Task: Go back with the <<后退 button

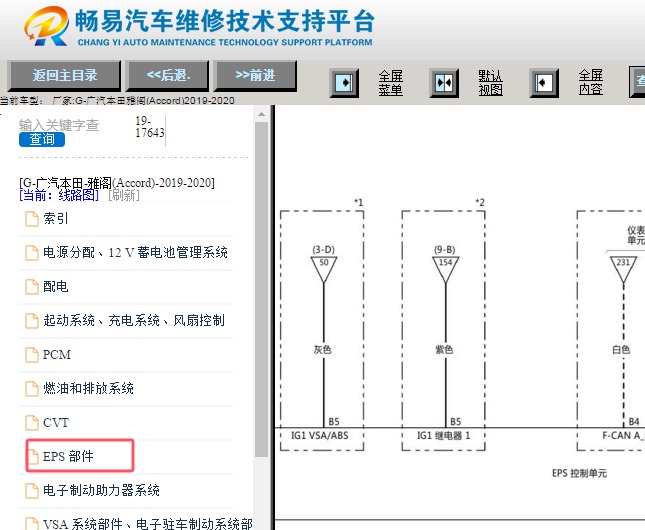Action: [168, 76]
